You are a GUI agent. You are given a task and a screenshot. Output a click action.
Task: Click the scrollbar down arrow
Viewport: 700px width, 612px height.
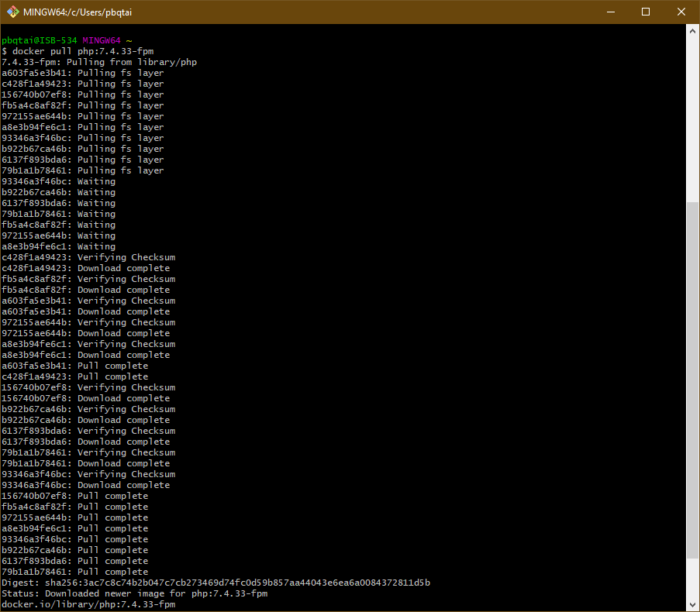coord(692,604)
